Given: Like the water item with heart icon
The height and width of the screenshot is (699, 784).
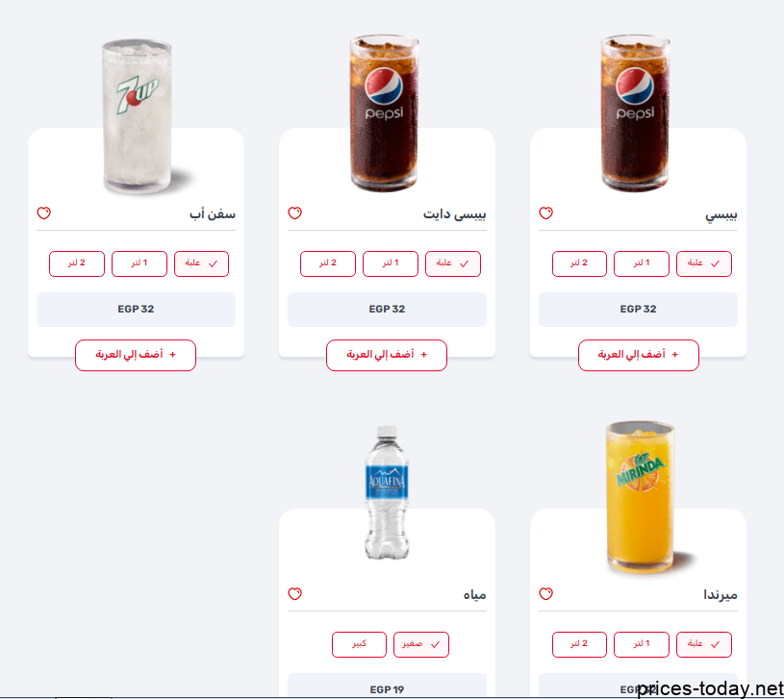Looking at the screenshot, I should pyautogui.click(x=295, y=594).
